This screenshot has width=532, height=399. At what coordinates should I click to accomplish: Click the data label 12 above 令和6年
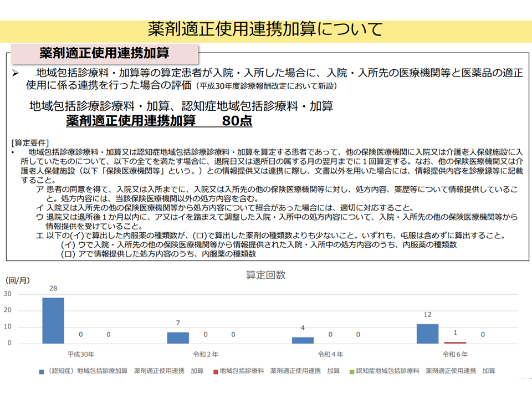point(427,315)
